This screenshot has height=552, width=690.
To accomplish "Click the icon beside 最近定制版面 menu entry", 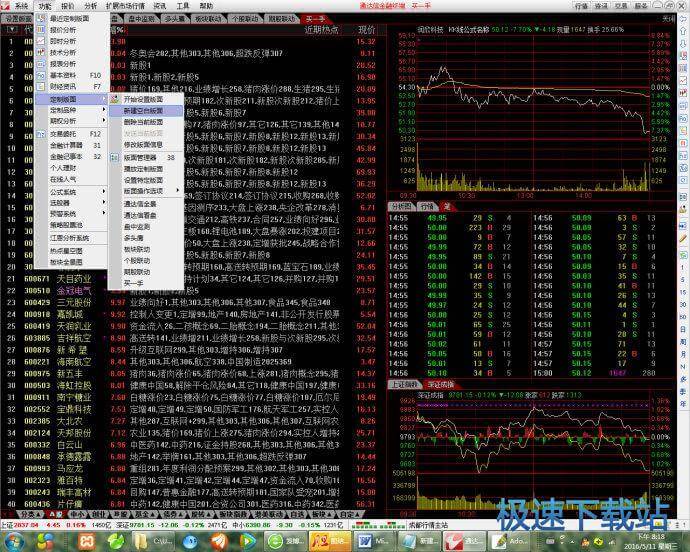I will [40, 18].
